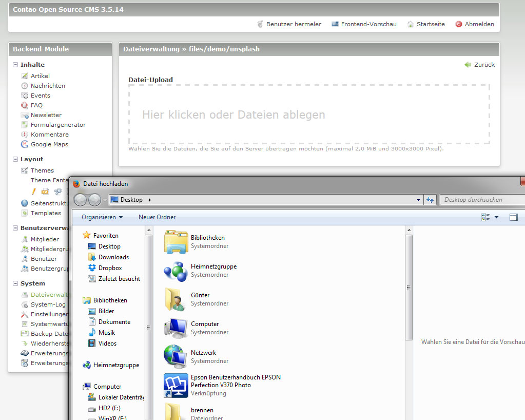Image resolution: width=525 pixels, height=420 pixels.
Task: Click the Abmelden link
Action: 479,24
